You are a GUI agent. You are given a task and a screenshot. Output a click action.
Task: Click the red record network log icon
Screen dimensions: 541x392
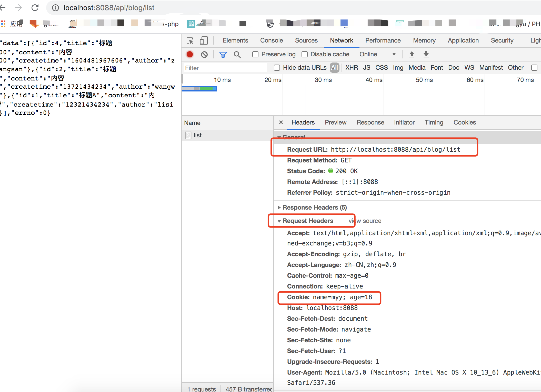(190, 54)
